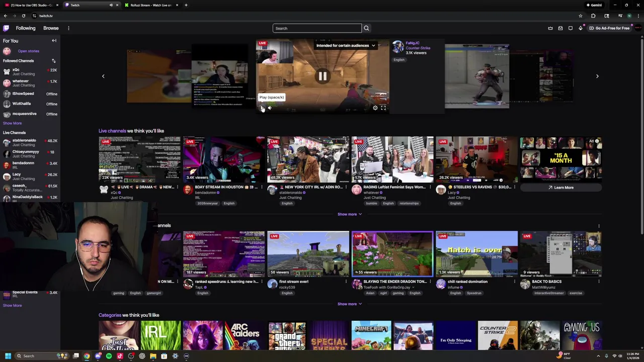The height and width of the screenshot is (362, 644).
Task: Show the next carousel stream
Action: point(597,76)
